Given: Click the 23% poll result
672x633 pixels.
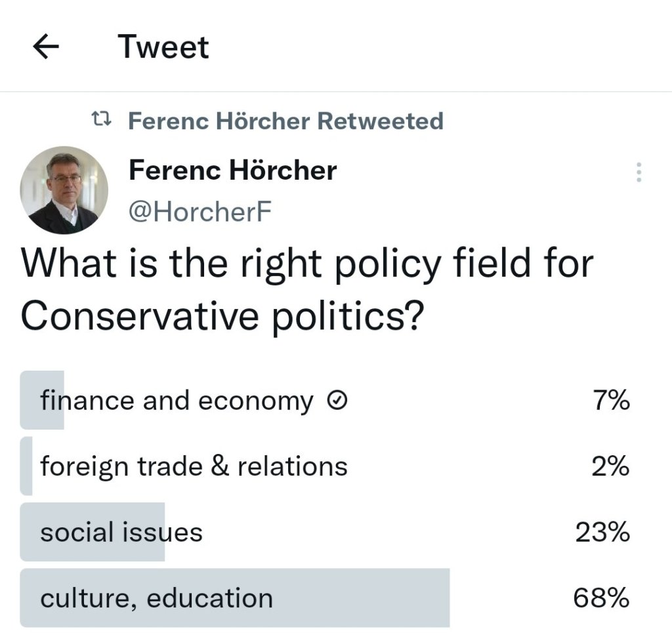Looking at the screenshot, I should coord(602,532).
